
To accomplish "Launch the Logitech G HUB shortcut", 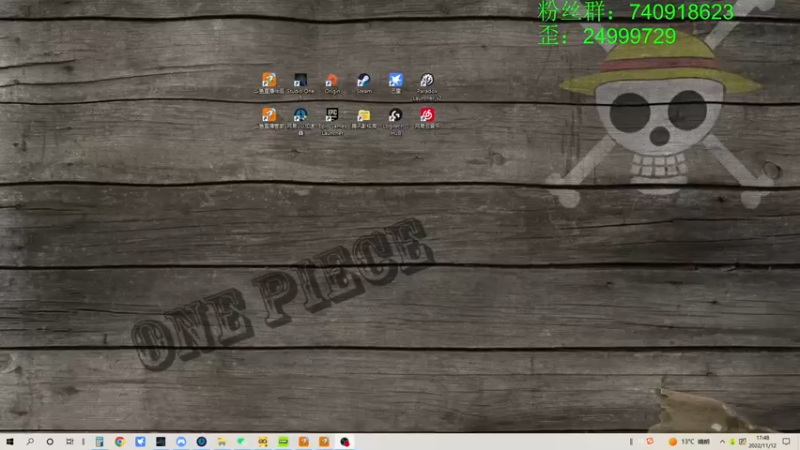I will 395,121.
